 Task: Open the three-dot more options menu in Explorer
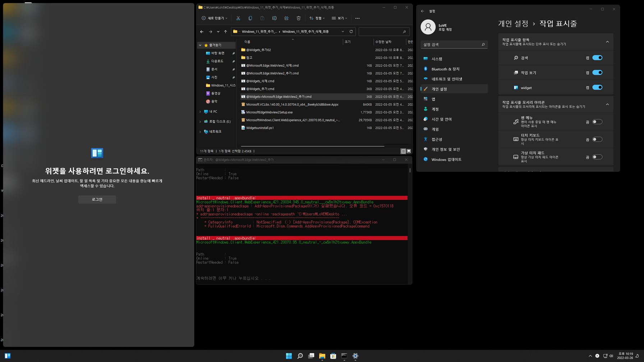[x=357, y=18]
